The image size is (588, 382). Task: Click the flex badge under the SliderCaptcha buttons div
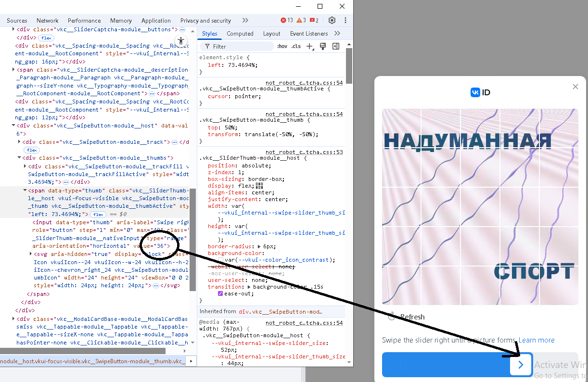click(46, 38)
